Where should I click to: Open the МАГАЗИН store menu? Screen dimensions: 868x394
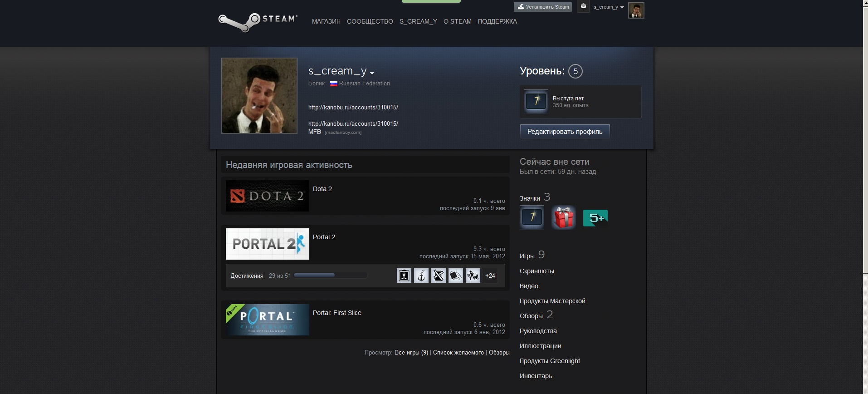coord(326,21)
